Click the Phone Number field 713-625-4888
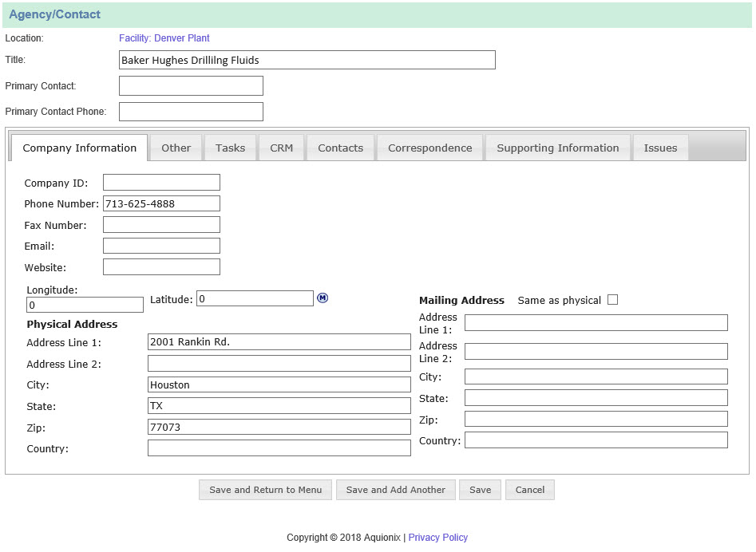Screen dimensions: 756x552 tap(161, 203)
